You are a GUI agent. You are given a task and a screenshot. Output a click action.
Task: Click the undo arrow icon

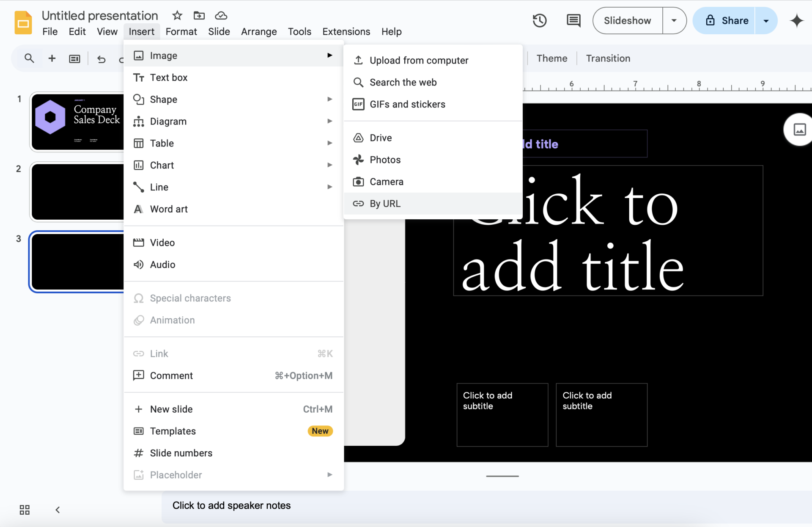coord(101,59)
